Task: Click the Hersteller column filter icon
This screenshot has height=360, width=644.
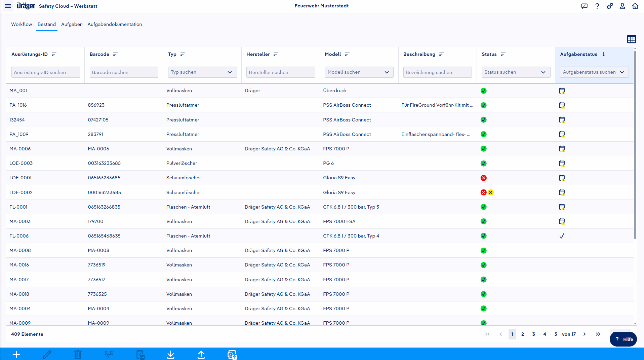Action: pos(276,54)
